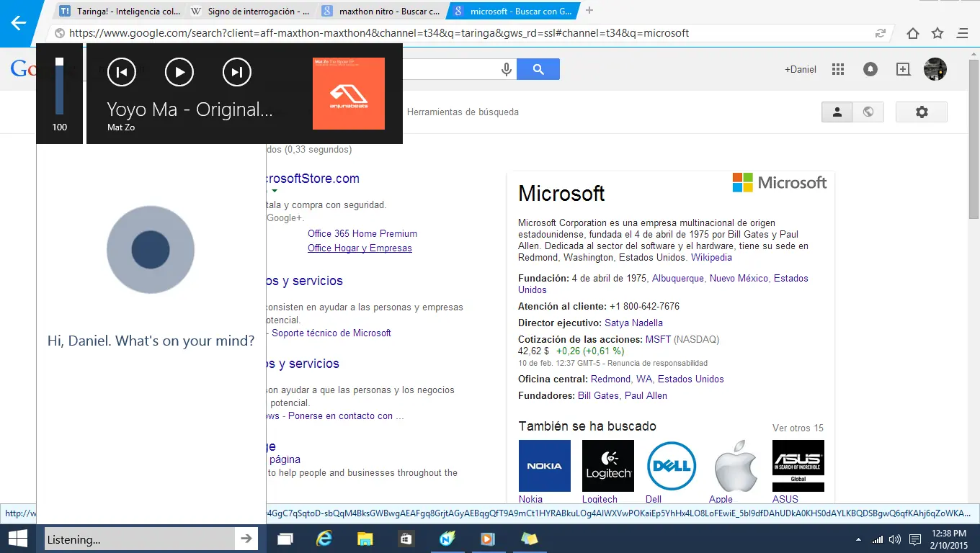Open the ASUS related search thumbnail
The image size is (980, 553).
(798, 466)
